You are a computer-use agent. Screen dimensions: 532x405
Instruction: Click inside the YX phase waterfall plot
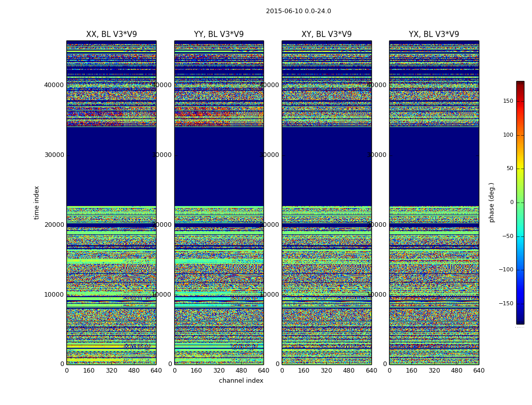[x=434, y=202]
